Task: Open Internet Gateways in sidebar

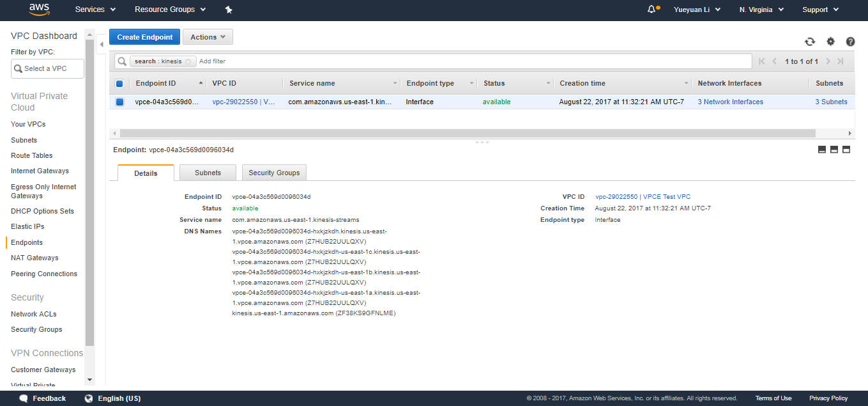Action: pos(40,171)
